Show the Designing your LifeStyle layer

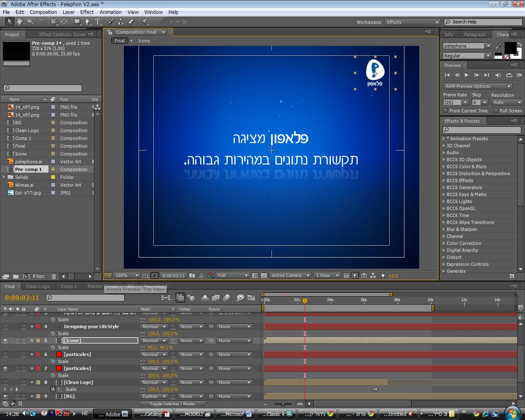[5, 326]
